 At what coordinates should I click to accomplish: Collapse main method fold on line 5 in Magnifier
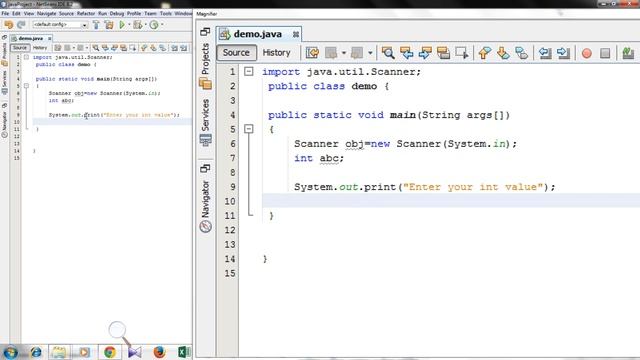coord(249,129)
